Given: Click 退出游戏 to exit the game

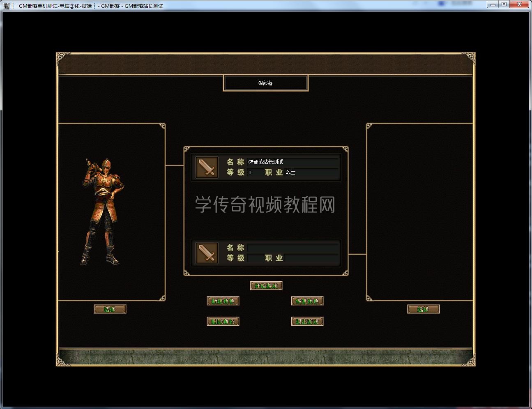Looking at the screenshot, I should pos(307,322).
